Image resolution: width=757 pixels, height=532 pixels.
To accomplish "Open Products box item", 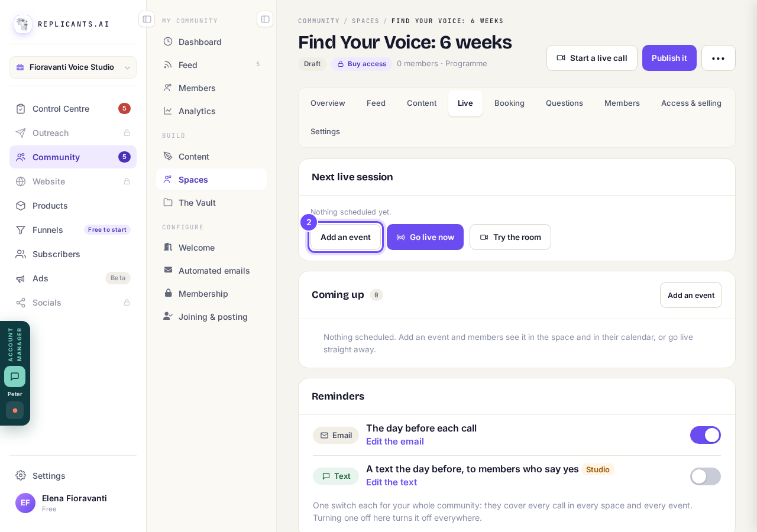I will [x=73, y=206].
